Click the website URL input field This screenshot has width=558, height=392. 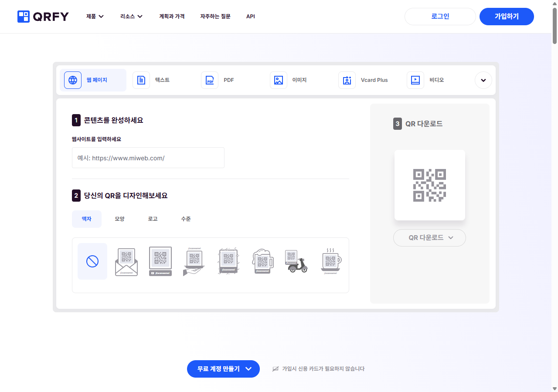click(x=148, y=158)
